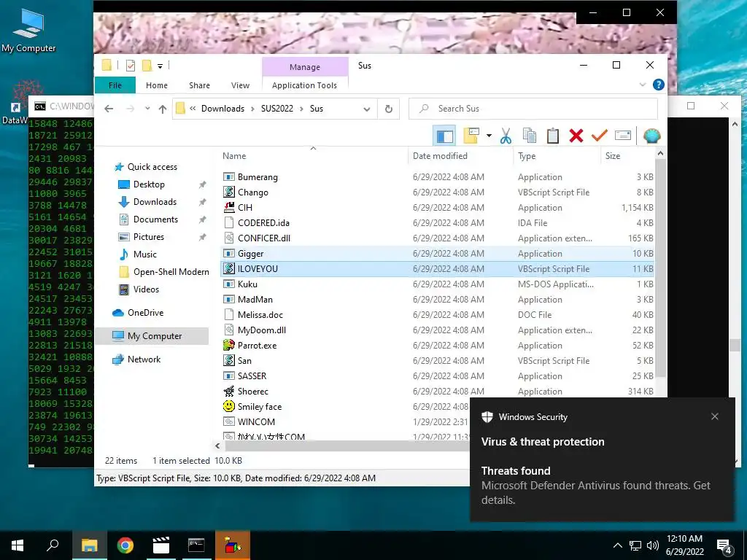
Task: Click the orange checkmark Properties icon
Action: coord(600,136)
